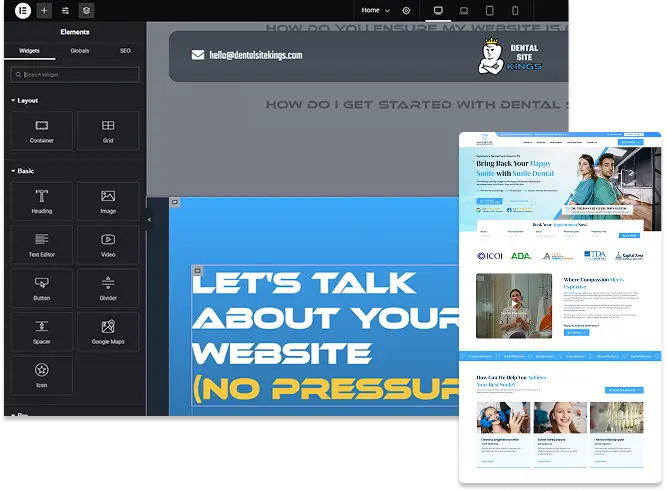Image resolution: width=666 pixels, height=491 pixels.
Task: Click the Elementor logo icon
Action: [x=23, y=10]
